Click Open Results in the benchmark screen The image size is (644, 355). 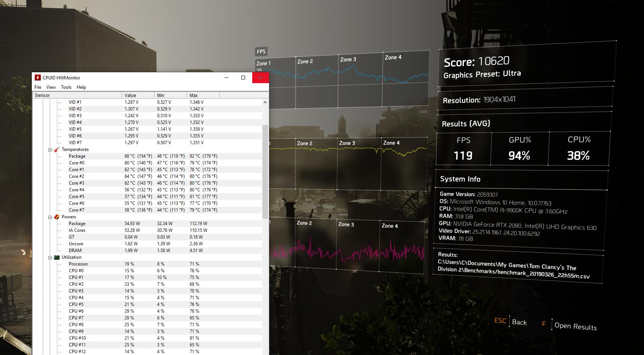coord(576,326)
